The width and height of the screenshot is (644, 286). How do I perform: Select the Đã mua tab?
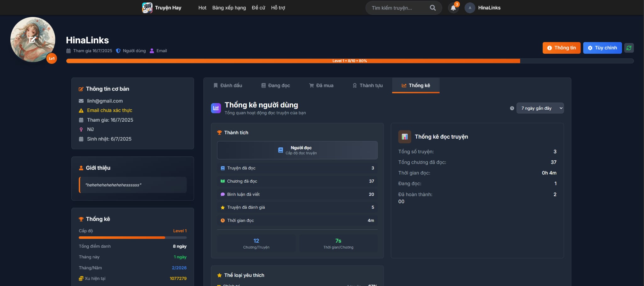(321, 85)
